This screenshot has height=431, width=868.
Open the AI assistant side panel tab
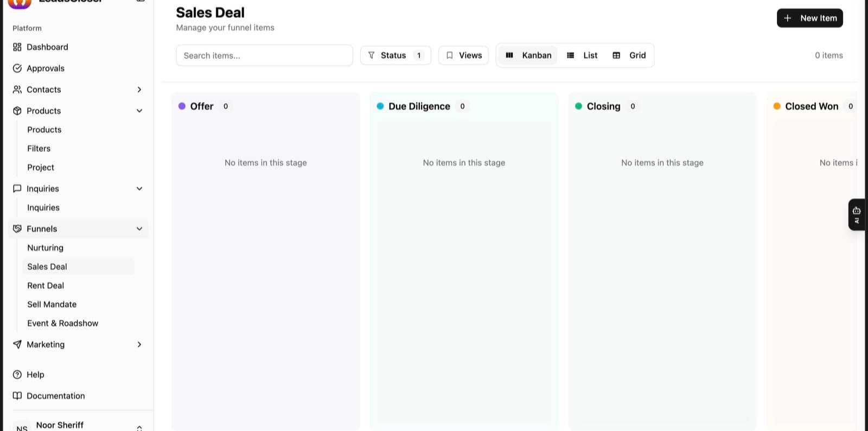[x=857, y=215]
